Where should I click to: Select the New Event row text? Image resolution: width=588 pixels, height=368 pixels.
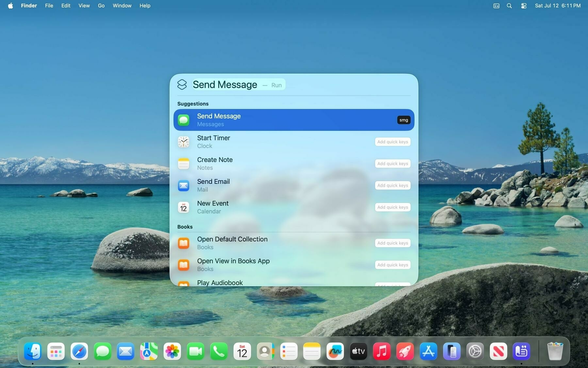[213, 203]
